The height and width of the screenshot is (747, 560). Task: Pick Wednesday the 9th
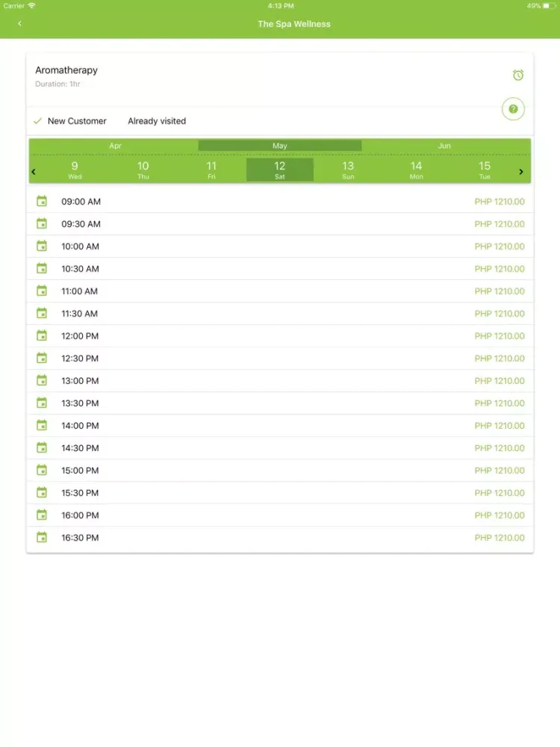(75, 170)
